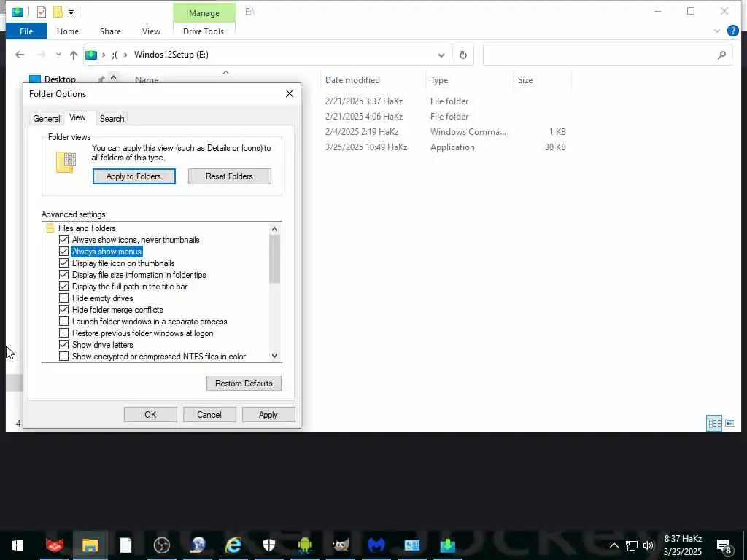
Task: Select the Manage contextual tab
Action: click(x=204, y=13)
